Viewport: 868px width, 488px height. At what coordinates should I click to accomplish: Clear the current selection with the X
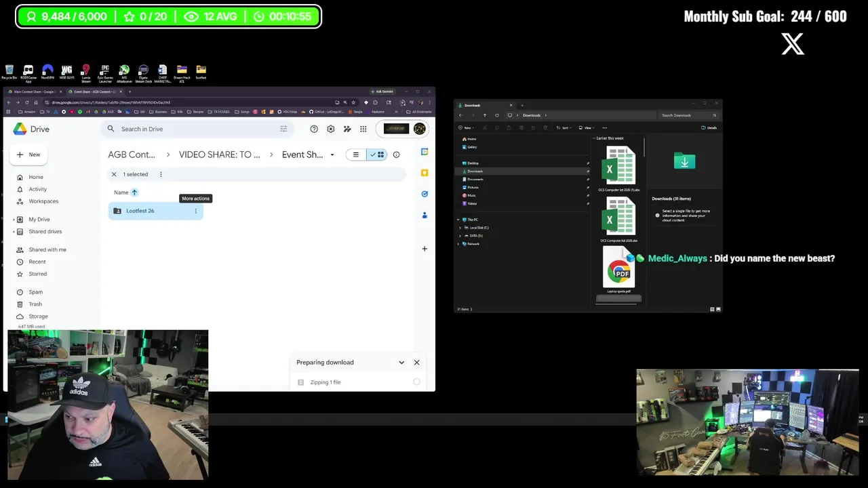[x=114, y=174]
